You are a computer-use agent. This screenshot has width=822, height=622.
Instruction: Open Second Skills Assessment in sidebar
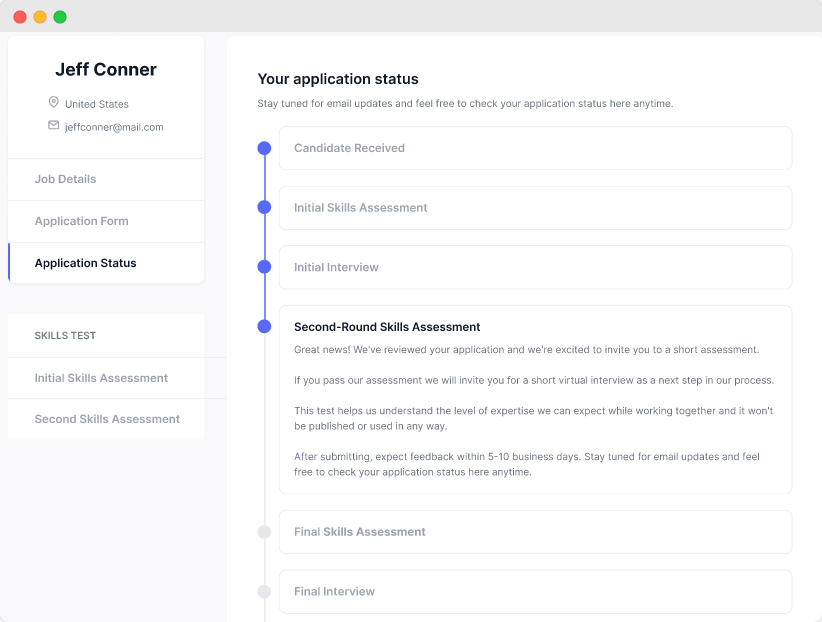pyautogui.click(x=107, y=419)
